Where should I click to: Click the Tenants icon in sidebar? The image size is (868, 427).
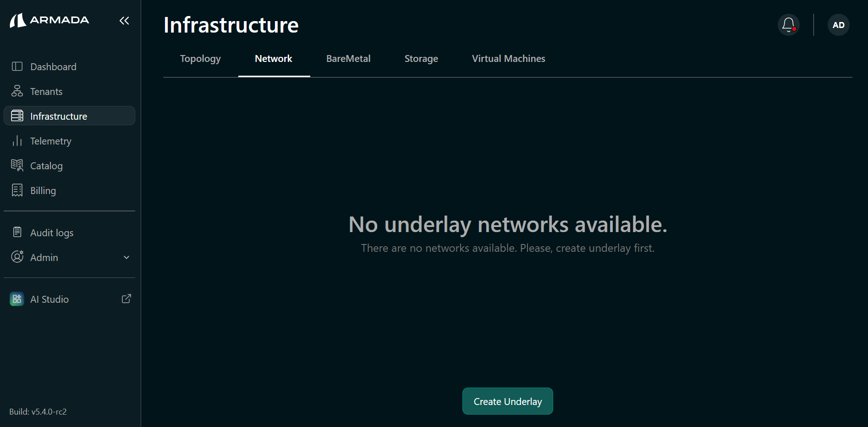17,91
